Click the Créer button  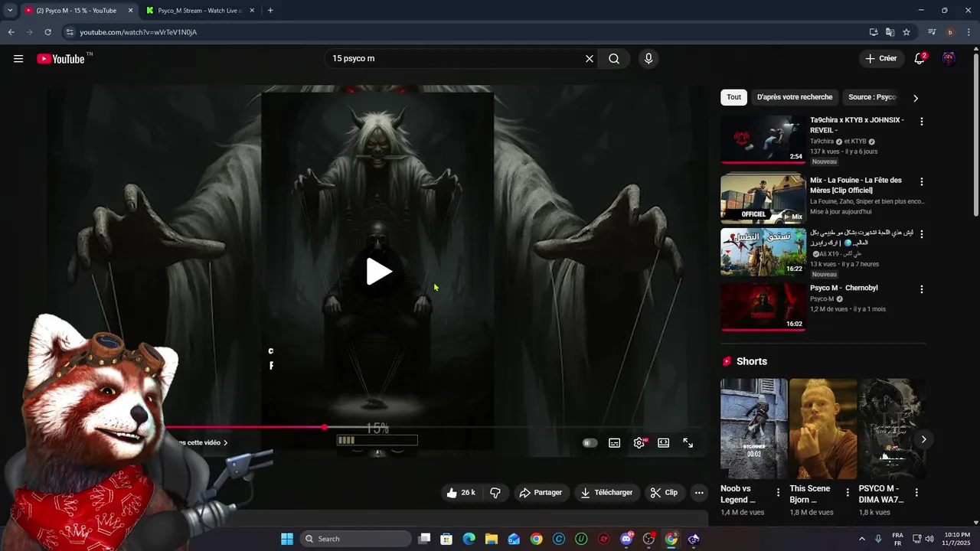[881, 59]
